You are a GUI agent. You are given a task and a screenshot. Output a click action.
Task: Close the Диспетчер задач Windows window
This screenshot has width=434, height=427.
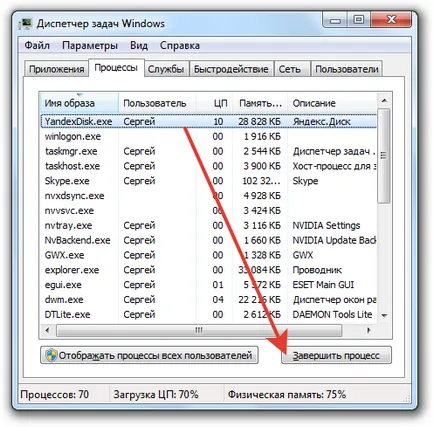click(x=391, y=21)
